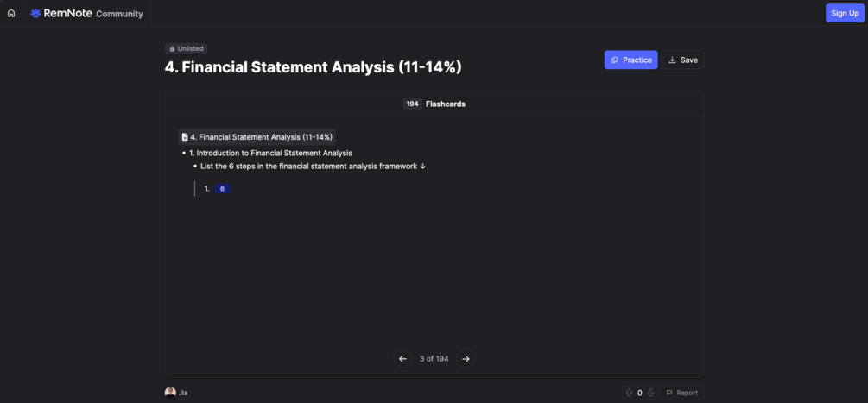Screen dimensions: 868x403
Task: Click the Unlisted lock badge
Action: [x=187, y=49]
